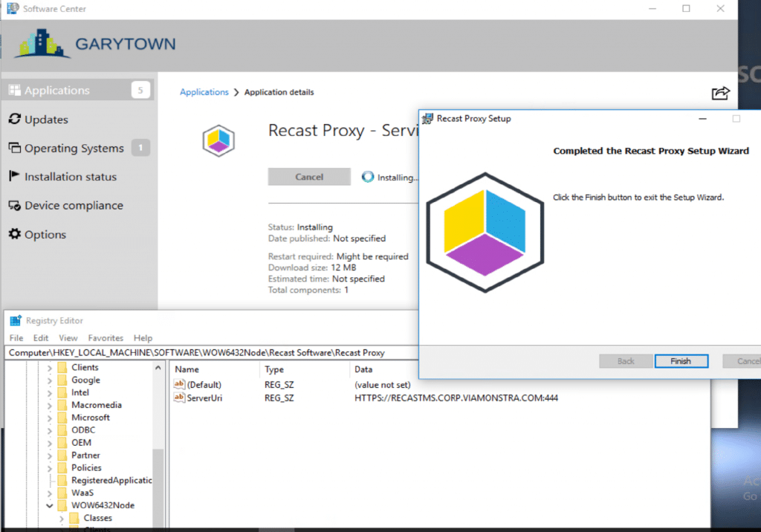Image resolution: width=761 pixels, height=532 pixels.
Task: Expand the Policies registry key
Action: (50, 468)
